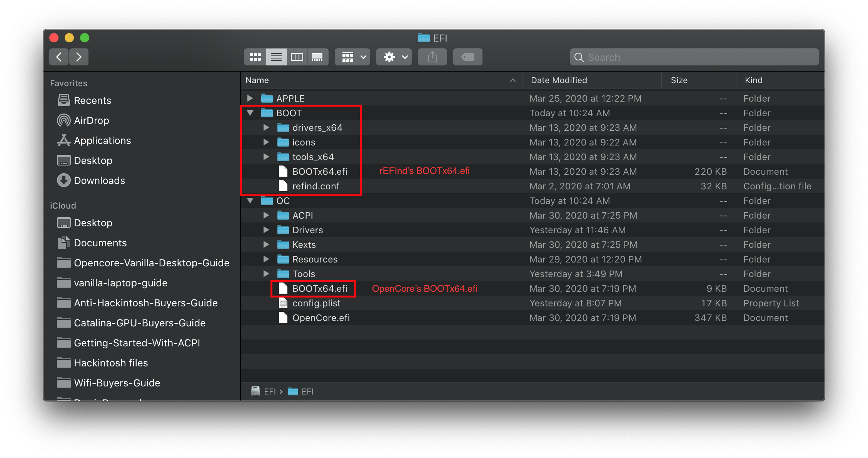This screenshot has height=458, width=868.
Task: Open the gear action menu
Action: click(x=394, y=57)
